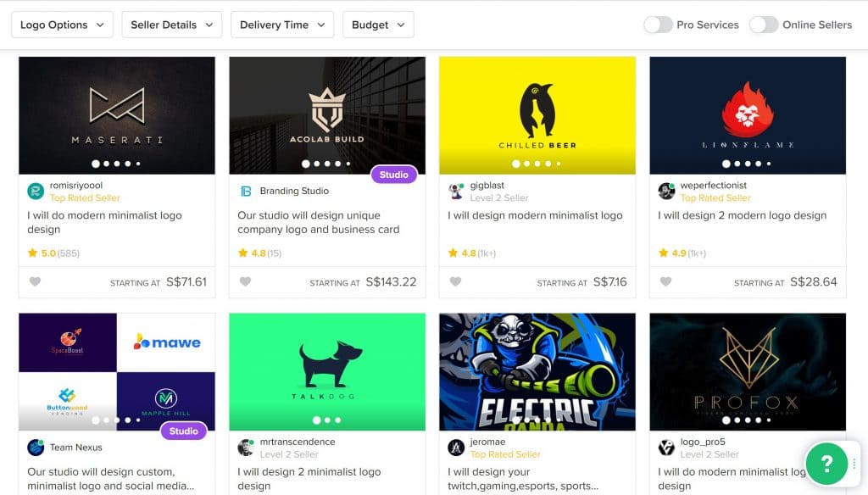
Task: Expand the Delivery Time dropdown
Action: point(282,25)
